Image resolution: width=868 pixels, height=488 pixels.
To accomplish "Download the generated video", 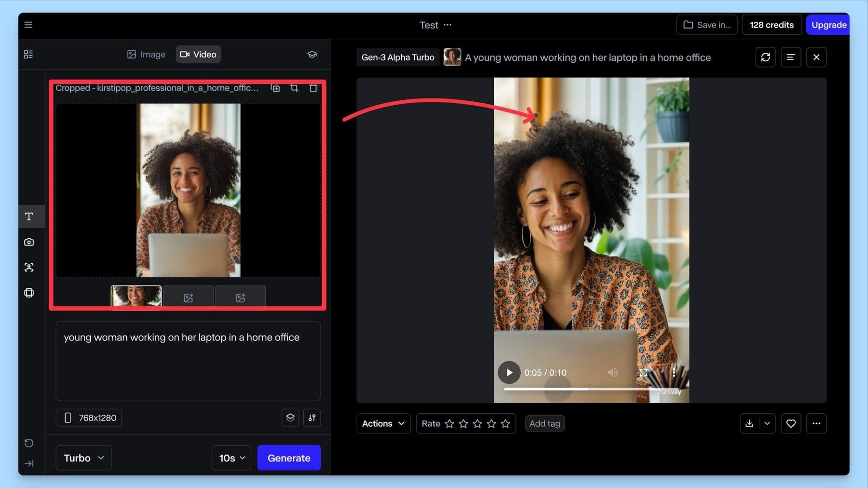I will [749, 423].
